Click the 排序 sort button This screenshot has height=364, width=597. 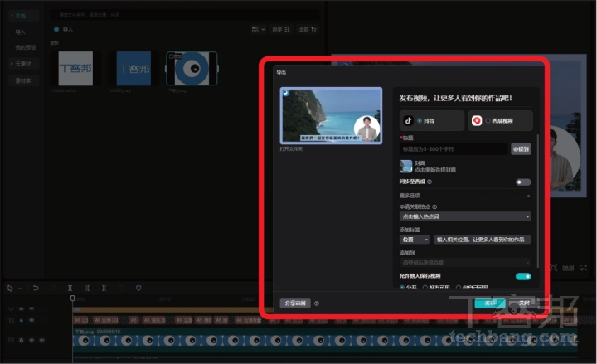(281, 29)
